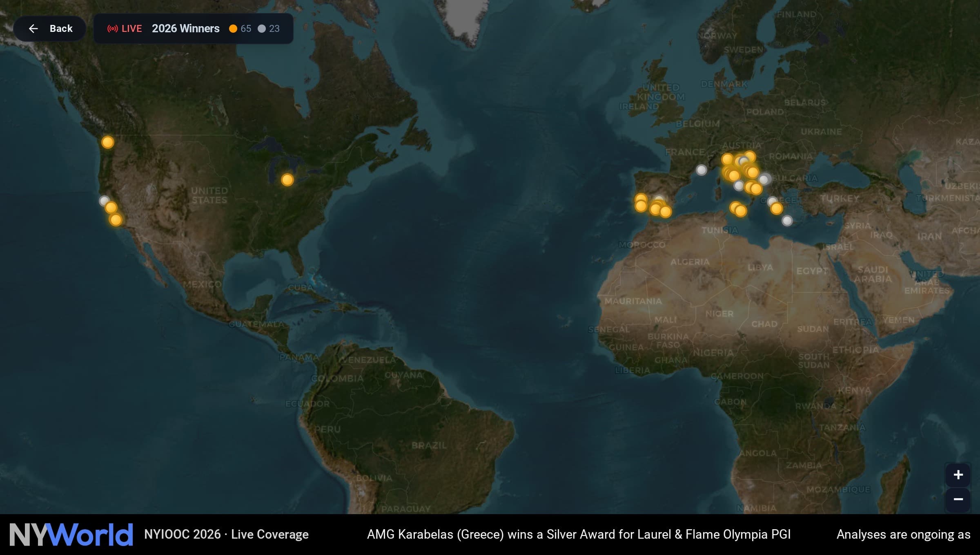Click the silver marker near Crete

pos(787,221)
